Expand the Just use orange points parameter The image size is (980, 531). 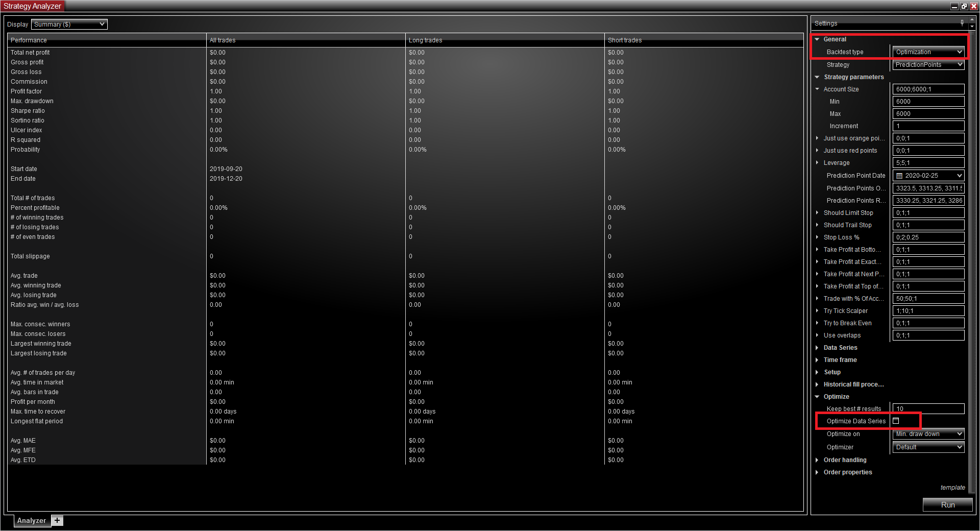[817, 138]
